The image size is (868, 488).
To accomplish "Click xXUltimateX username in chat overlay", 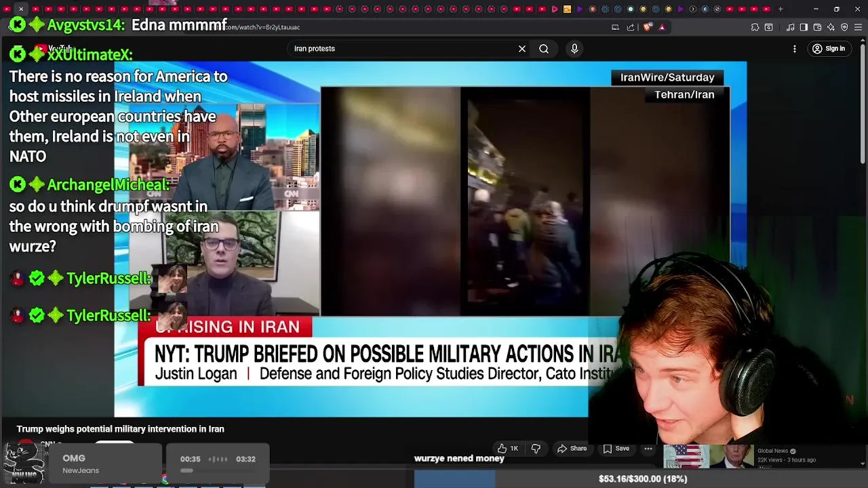I will click(x=90, y=55).
